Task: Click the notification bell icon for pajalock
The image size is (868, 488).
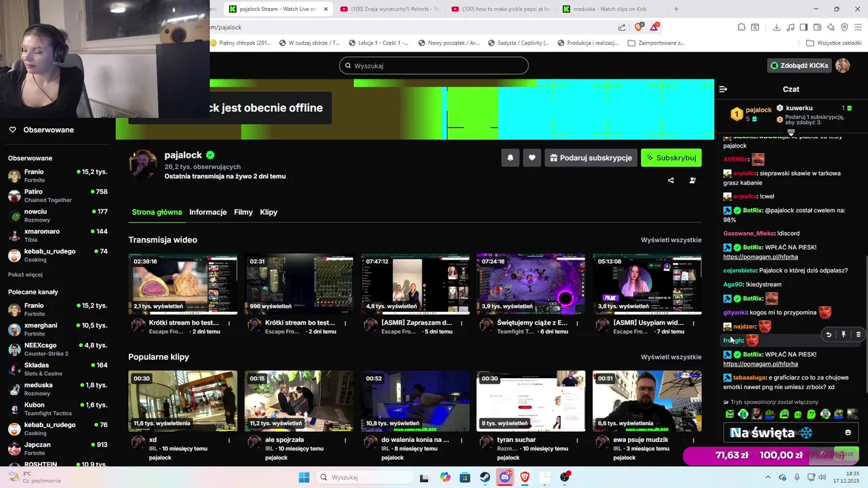Action: (511, 158)
